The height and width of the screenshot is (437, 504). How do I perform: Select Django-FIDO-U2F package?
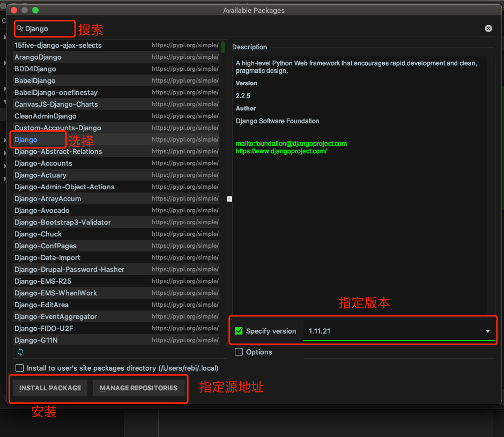click(116, 328)
